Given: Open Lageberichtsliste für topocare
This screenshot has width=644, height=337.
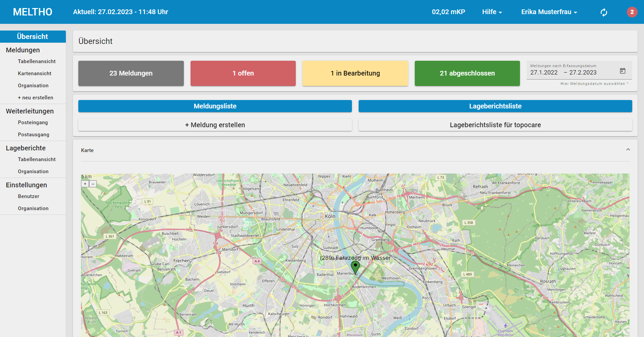Looking at the screenshot, I should (495, 125).
